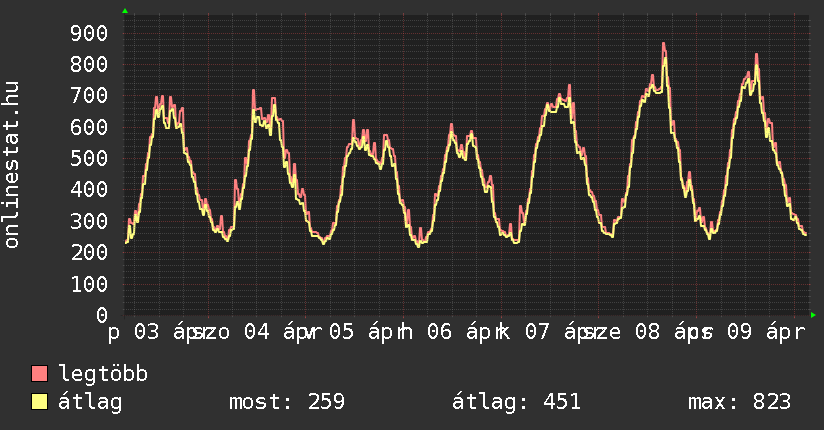Screen dimensions: 824x430
Task: Click the 'átlag: 451' statistic
Action: pos(516,403)
